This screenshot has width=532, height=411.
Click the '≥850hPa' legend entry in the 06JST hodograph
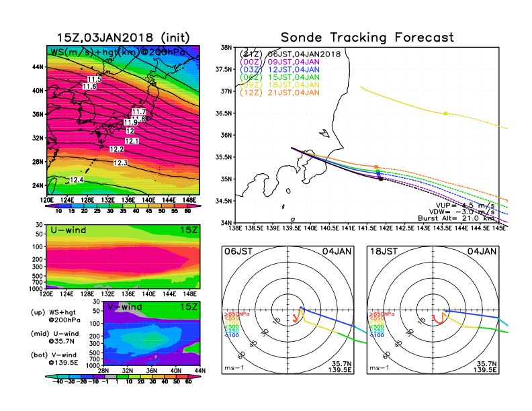pos(237,314)
